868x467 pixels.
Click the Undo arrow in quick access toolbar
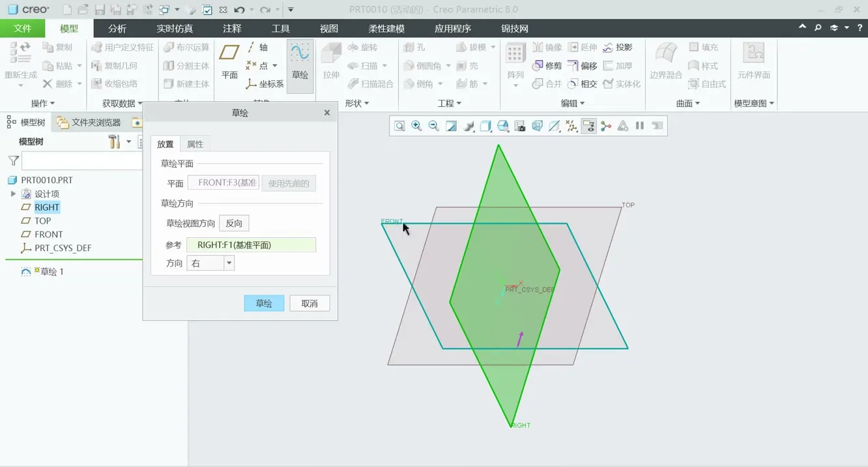239,10
